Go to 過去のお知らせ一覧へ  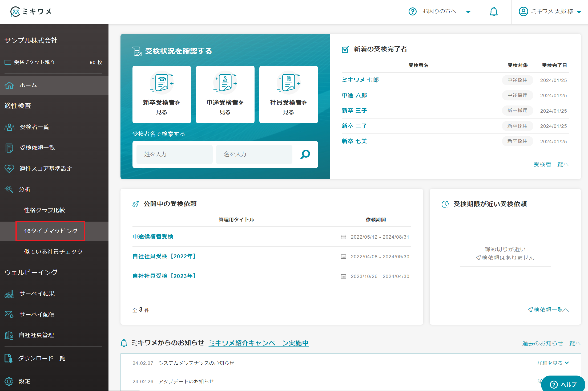[x=551, y=343]
